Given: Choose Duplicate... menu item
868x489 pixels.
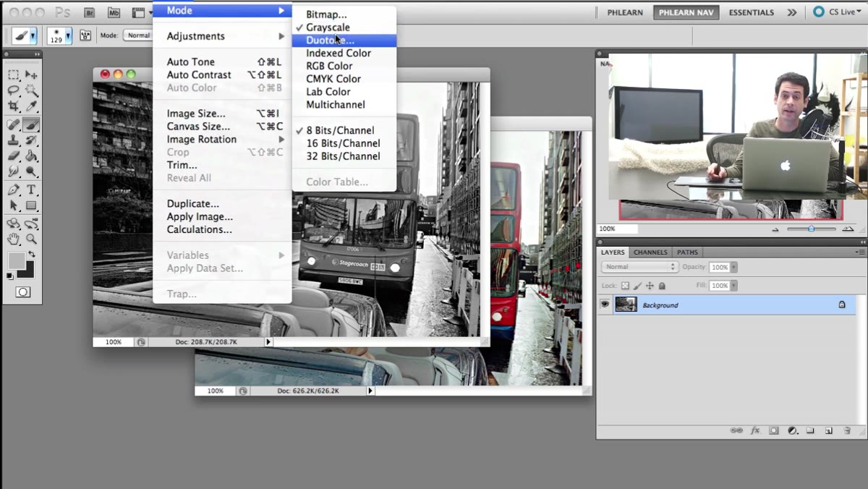Looking at the screenshot, I should pyautogui.click(x=193, y=204).
